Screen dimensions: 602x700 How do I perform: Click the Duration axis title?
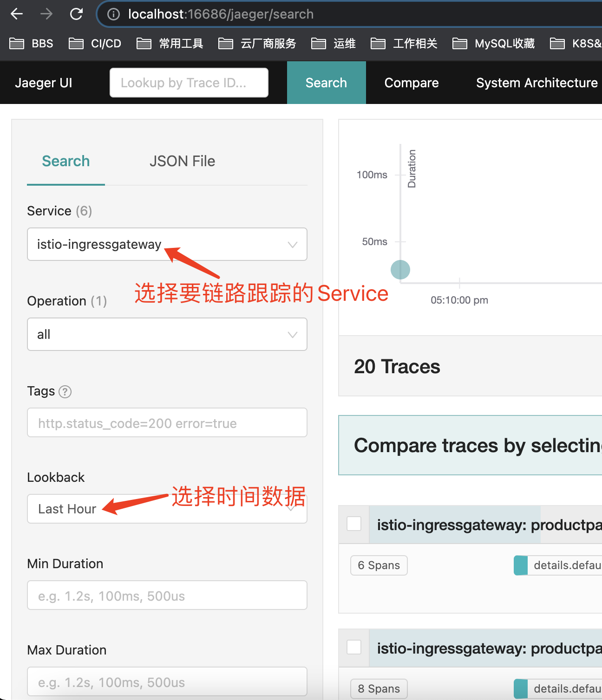click(x=412, y=169)
